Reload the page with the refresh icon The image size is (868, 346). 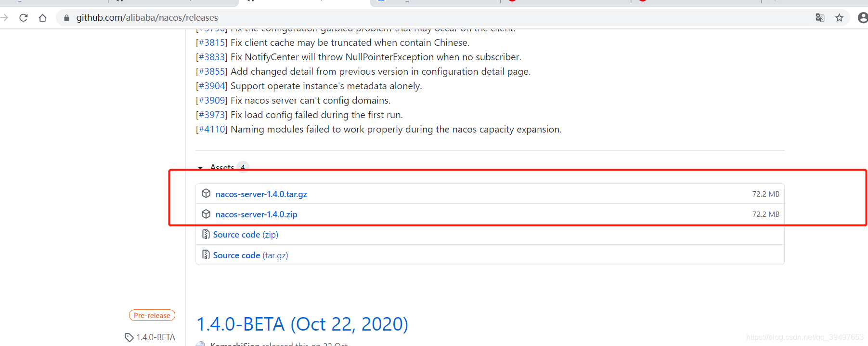point(23,18)
